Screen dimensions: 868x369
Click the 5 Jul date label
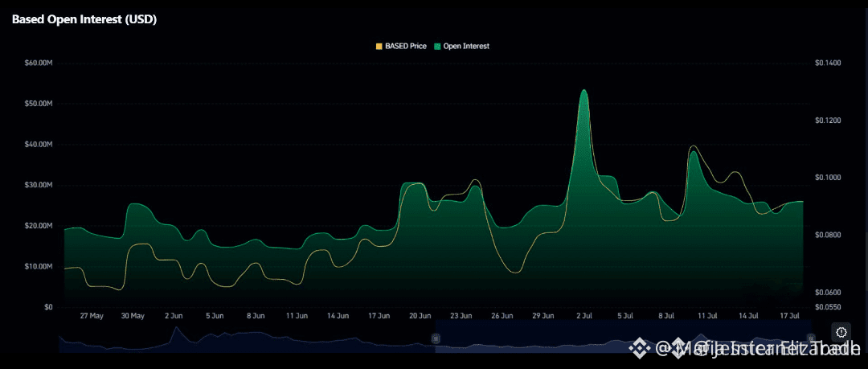click(x=625, y=316)
